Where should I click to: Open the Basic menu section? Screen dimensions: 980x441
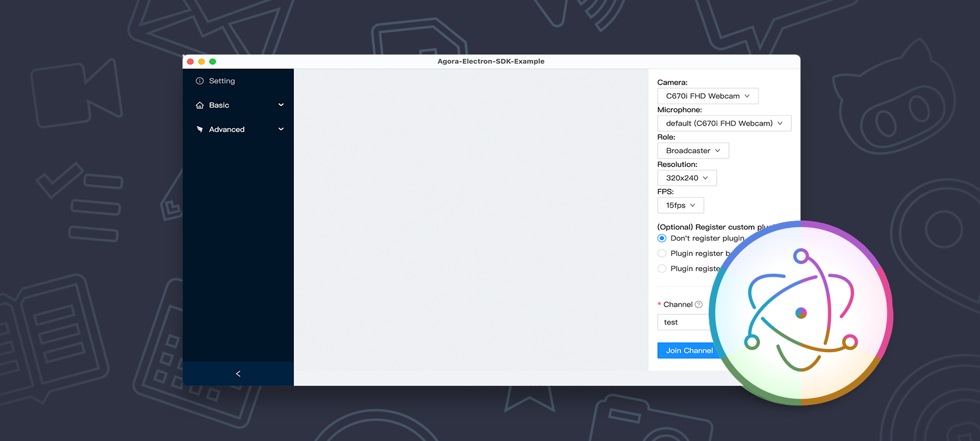pos(238,105)
